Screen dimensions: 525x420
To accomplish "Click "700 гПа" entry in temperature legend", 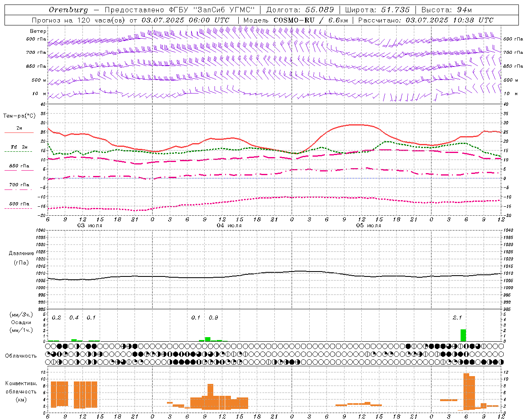I will coord(19,185).
